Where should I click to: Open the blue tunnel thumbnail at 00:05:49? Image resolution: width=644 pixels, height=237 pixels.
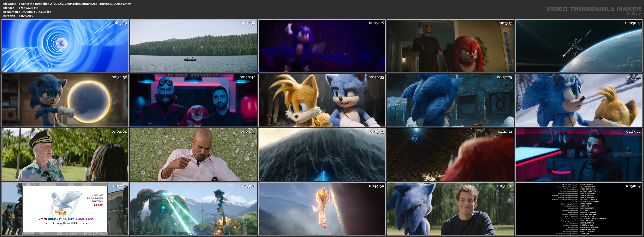65,46
